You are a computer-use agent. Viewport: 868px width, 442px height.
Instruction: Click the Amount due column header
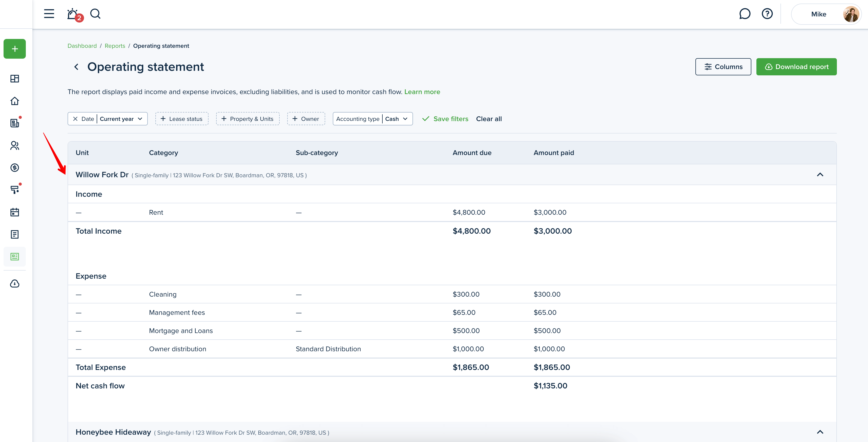472,153
